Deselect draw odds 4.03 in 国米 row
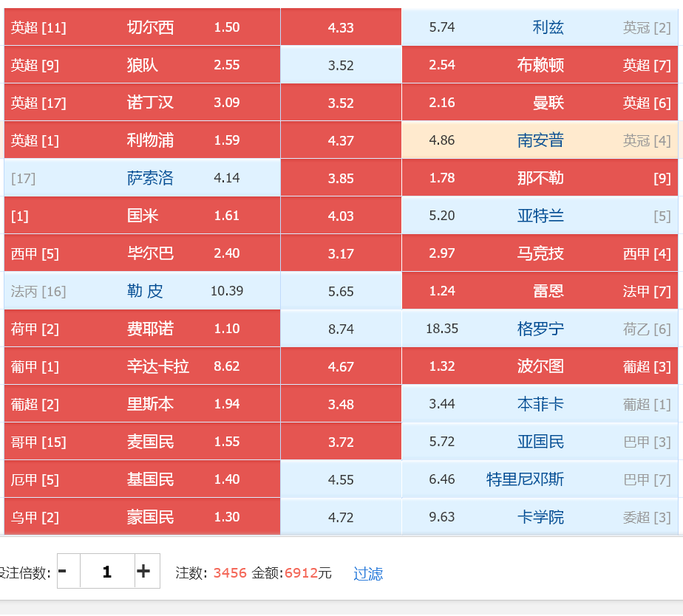Viewport: 683px width, 616px height. [x=341, y=216]
